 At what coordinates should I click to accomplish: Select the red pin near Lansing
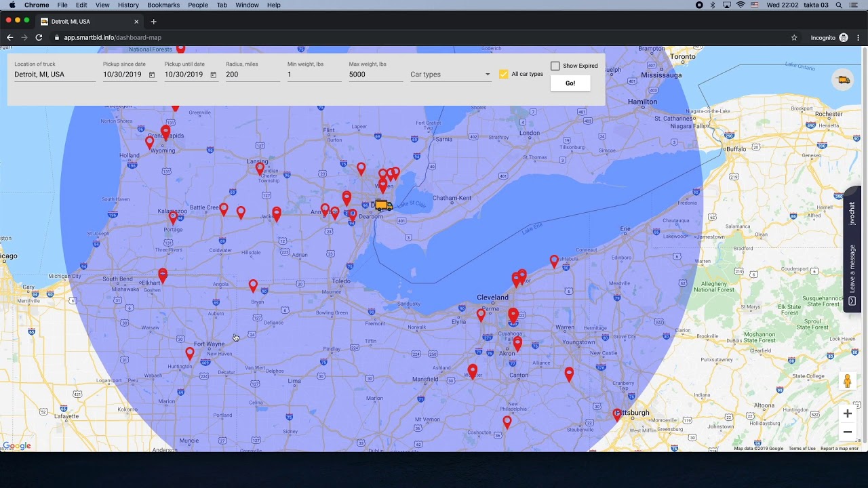coord(260,169)
